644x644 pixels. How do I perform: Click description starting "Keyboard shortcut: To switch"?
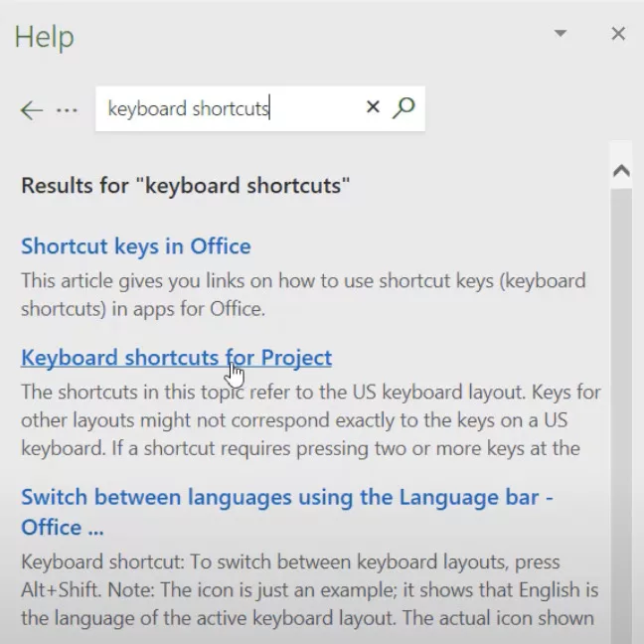tap(310, 589)
